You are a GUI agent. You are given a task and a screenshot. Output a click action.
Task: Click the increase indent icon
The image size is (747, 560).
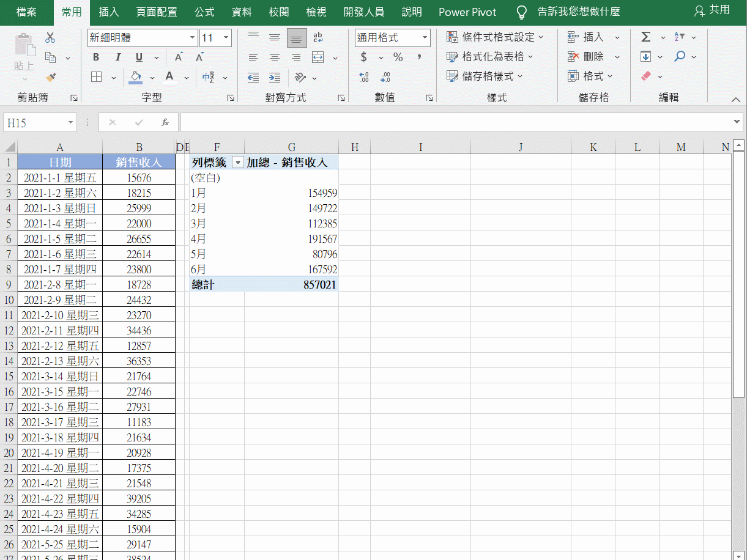coord(275,78)
